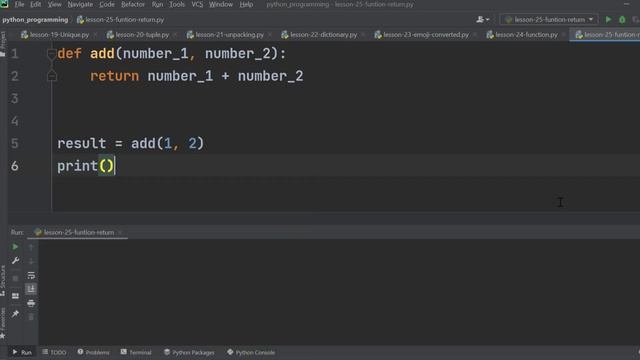The height and width of the screenshot is (360, 640).
Task: Click the up stack trace arrow
Action: 31,247
